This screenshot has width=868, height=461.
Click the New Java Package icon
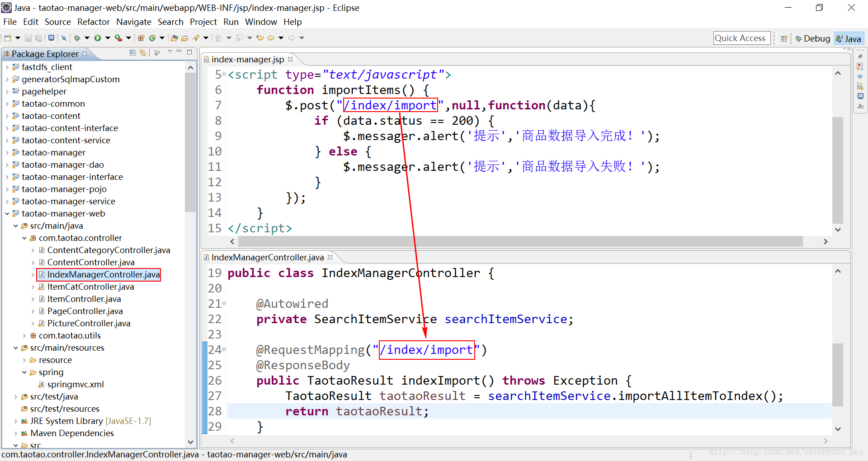click(x=141, y=38)
